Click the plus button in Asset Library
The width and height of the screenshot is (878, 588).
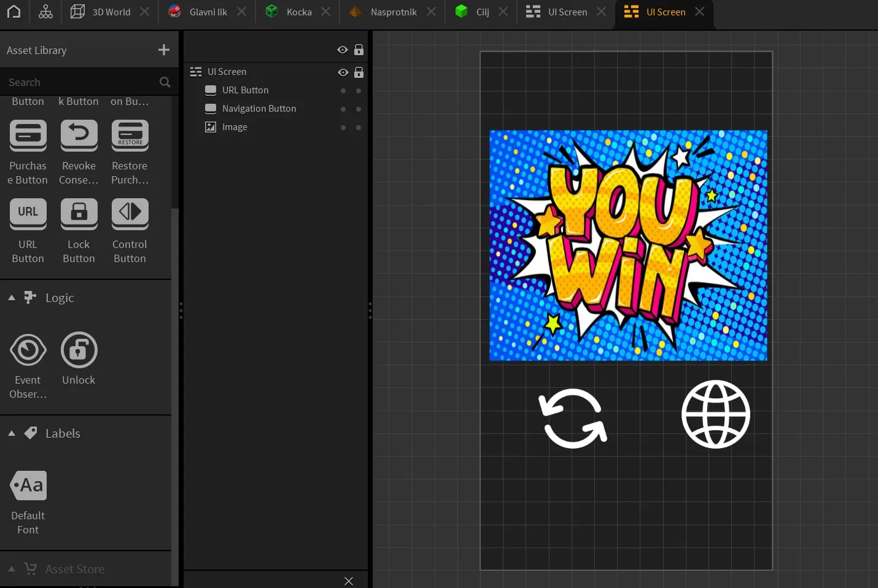(x=163, y=50)
